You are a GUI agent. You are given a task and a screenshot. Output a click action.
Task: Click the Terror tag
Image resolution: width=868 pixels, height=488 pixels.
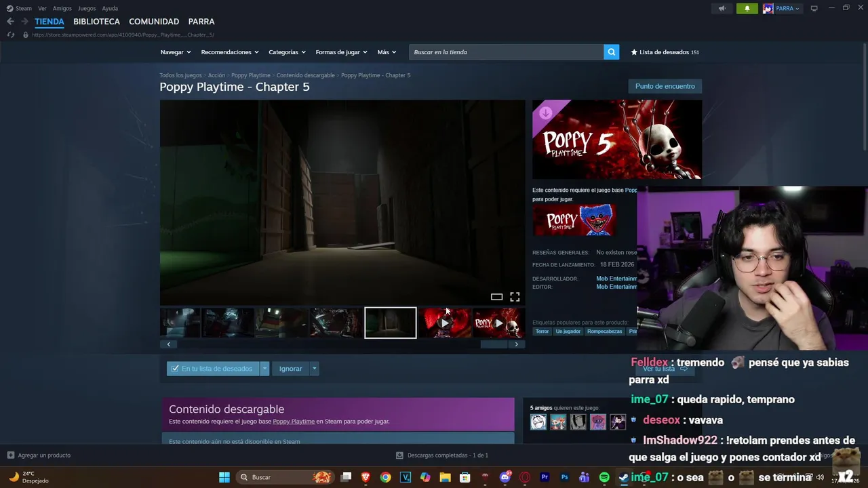542,331
